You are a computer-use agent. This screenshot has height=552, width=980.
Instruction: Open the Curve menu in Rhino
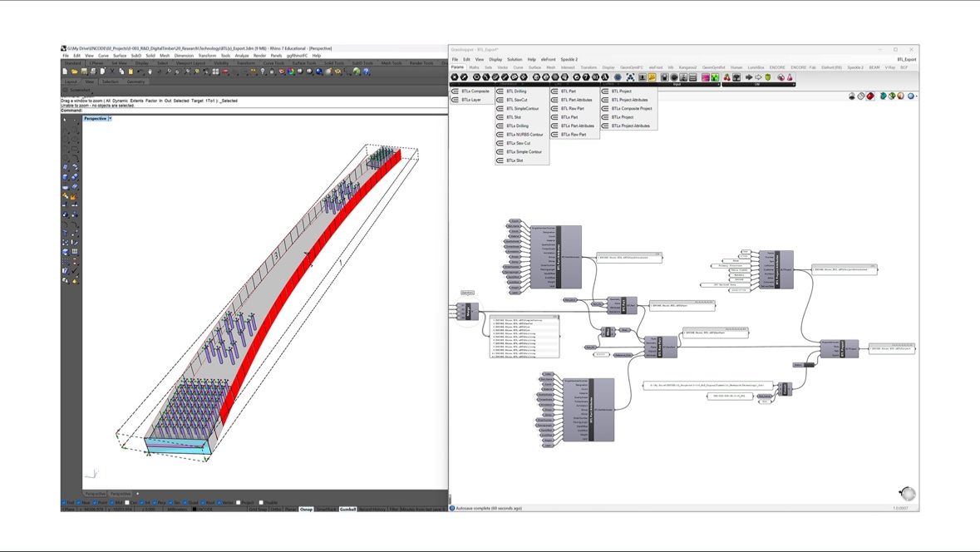pyautogui.click(x=103, y=56)
